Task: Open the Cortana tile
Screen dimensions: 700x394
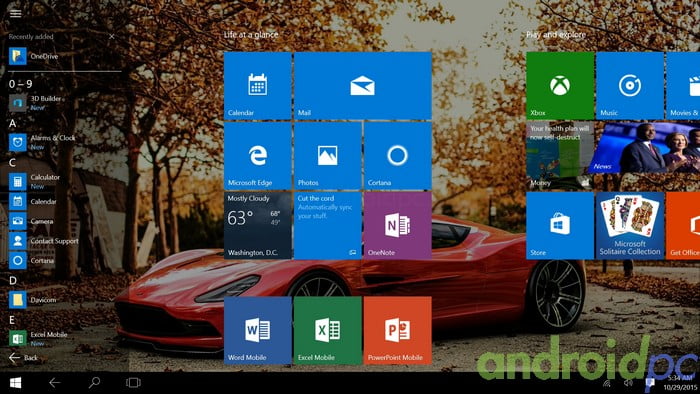Action: click(397, 156)
